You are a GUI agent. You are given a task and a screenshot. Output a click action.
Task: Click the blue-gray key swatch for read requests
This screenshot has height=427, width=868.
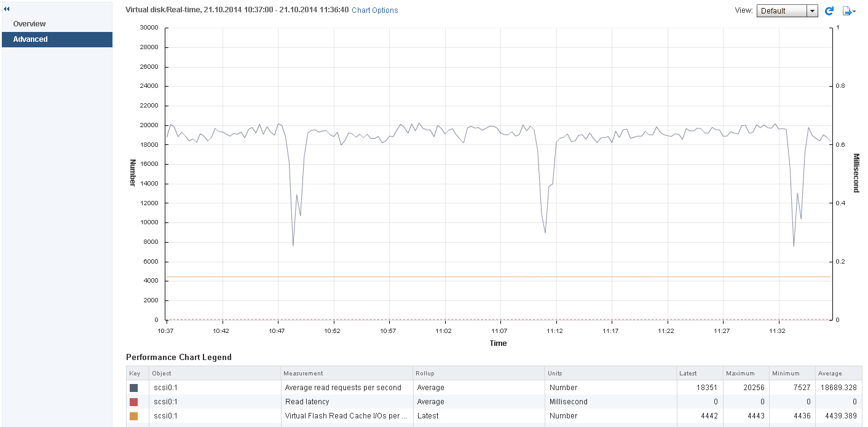[133, 388]
